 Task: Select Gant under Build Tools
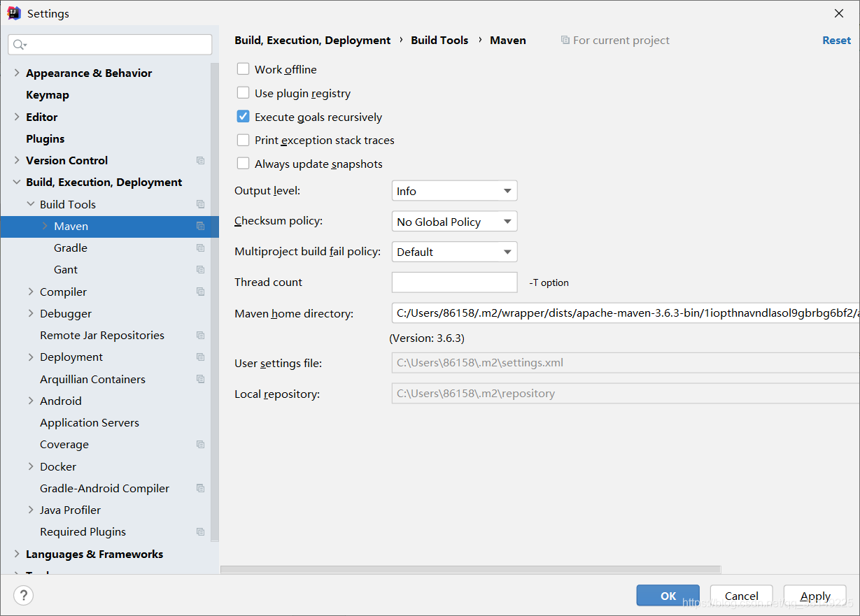[x=66, y=269]
